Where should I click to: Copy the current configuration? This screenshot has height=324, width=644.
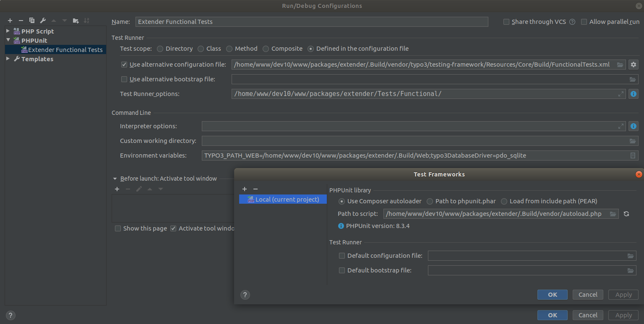point(32,20)
